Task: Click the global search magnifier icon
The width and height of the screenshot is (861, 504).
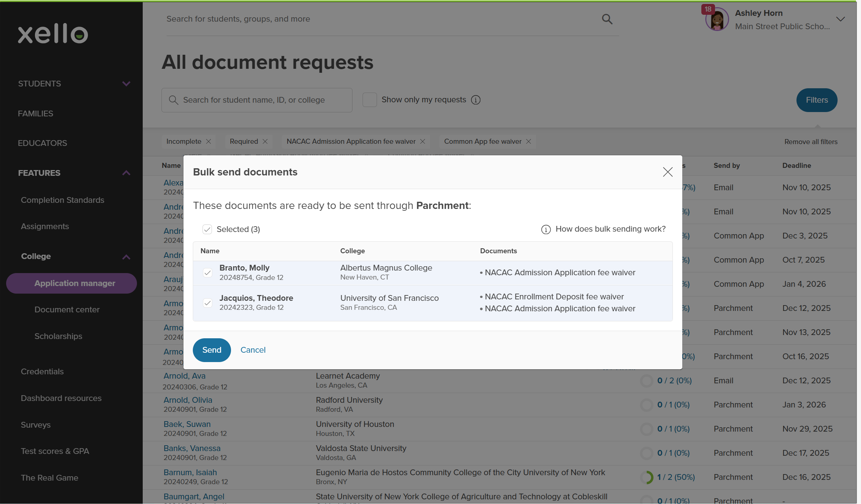Action: pyautogui.click(x=607, y=19)
